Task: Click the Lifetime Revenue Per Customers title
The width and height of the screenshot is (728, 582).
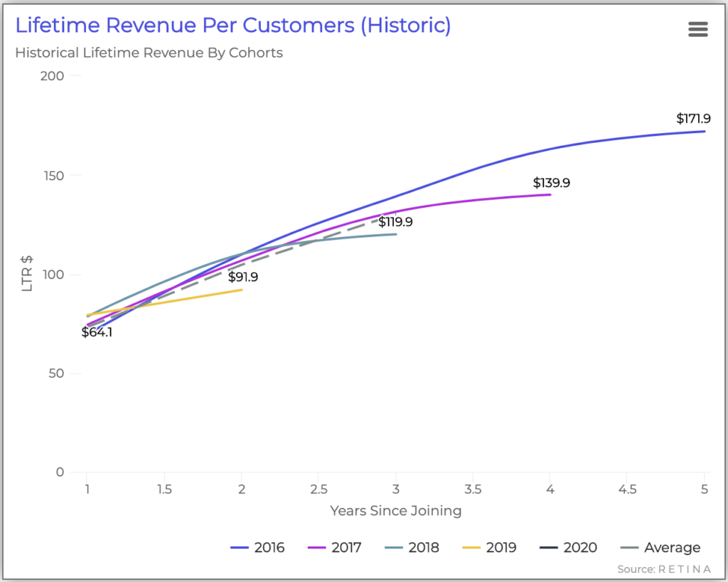Action: point(233,26)
